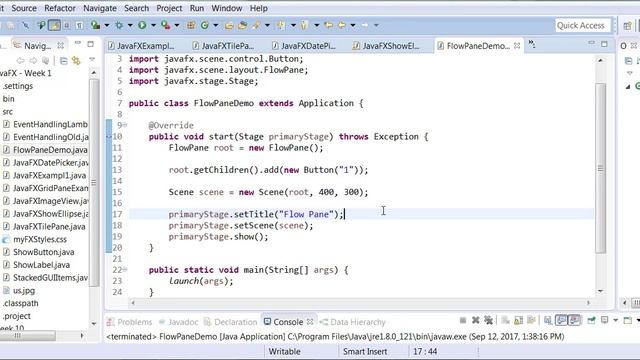Click Navigator Forward arrow icon
The height and width of the screenshot is (360, 640).
[x=33, y=61]
